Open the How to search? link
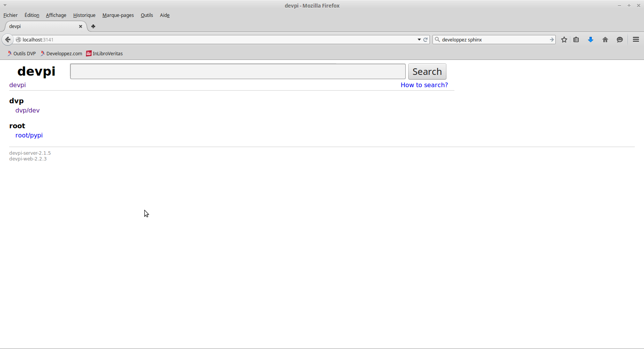644x349 pixels. click(x=424, y=85)
